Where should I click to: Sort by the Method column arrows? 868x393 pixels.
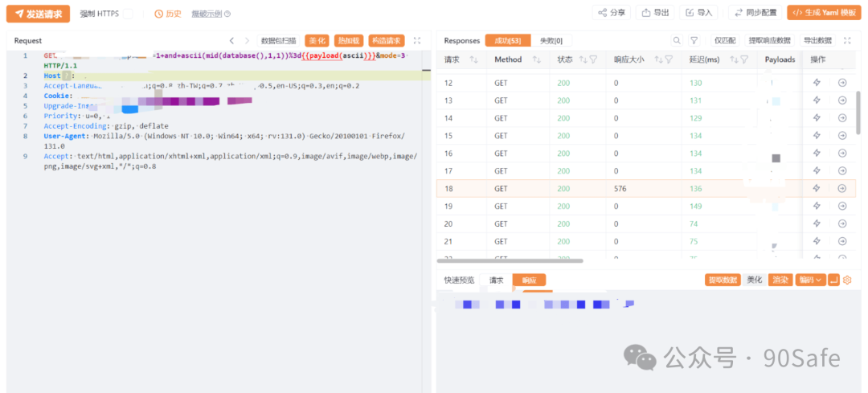pos(536,59)
